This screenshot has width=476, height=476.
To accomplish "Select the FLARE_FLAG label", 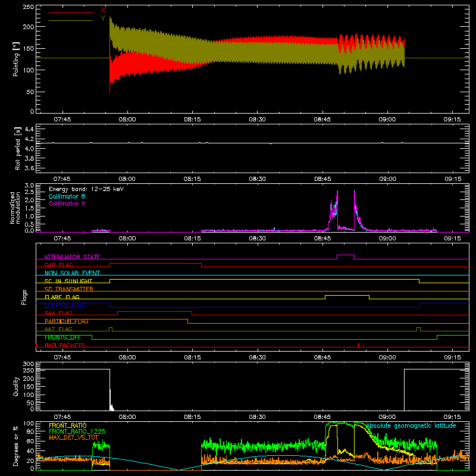I will tap(62, 297).
